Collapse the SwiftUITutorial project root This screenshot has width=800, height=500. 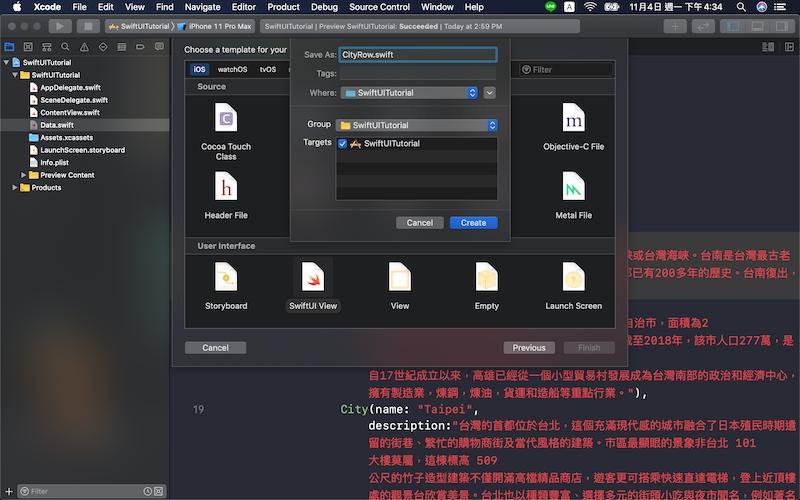point(7,62)
